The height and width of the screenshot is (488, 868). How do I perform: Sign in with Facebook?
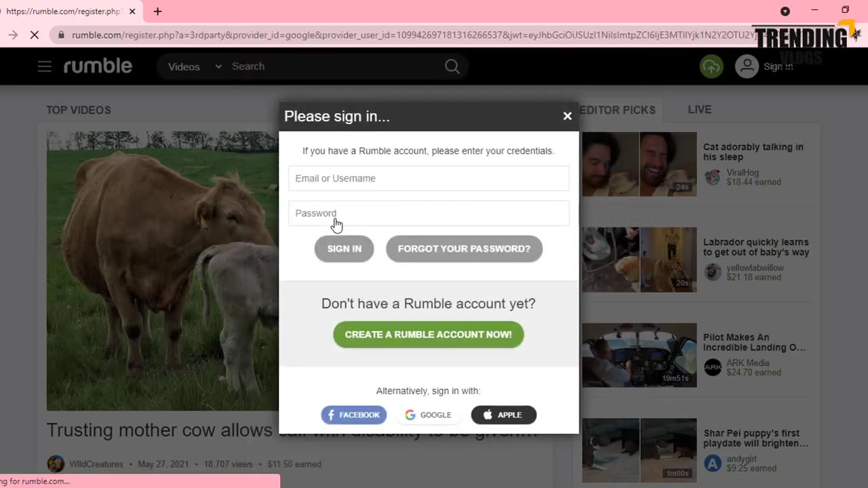pos(354,415)
